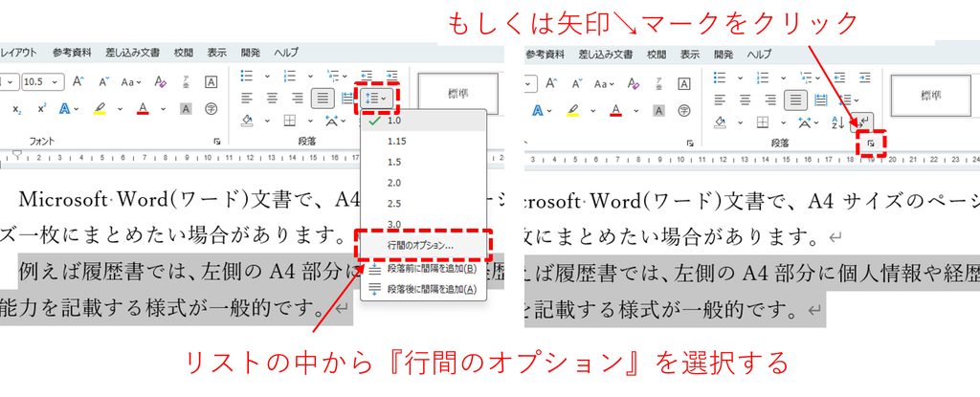
Task: Click enclosed character icon, right screenshot
Action: [684, 109]
